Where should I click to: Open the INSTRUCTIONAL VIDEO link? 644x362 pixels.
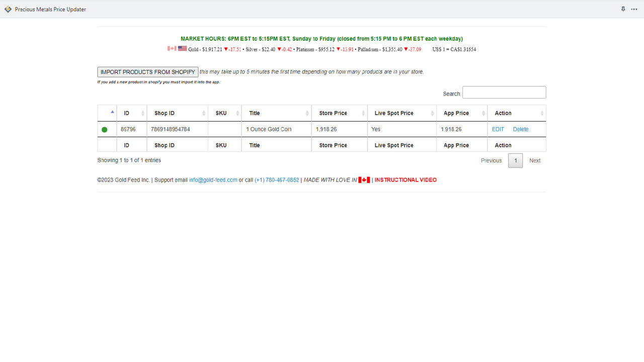406,179
